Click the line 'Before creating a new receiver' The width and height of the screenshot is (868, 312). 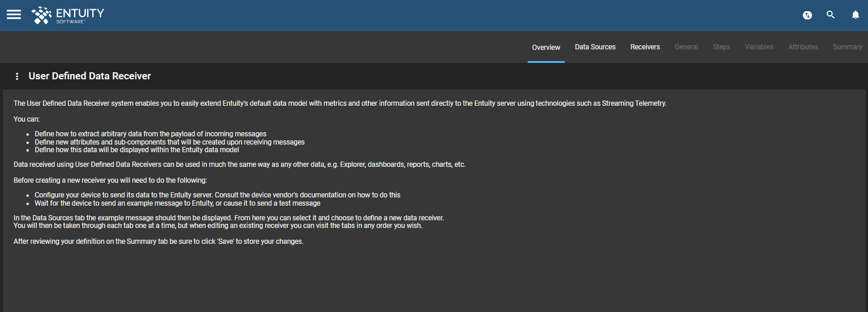[x=110, y=180]
